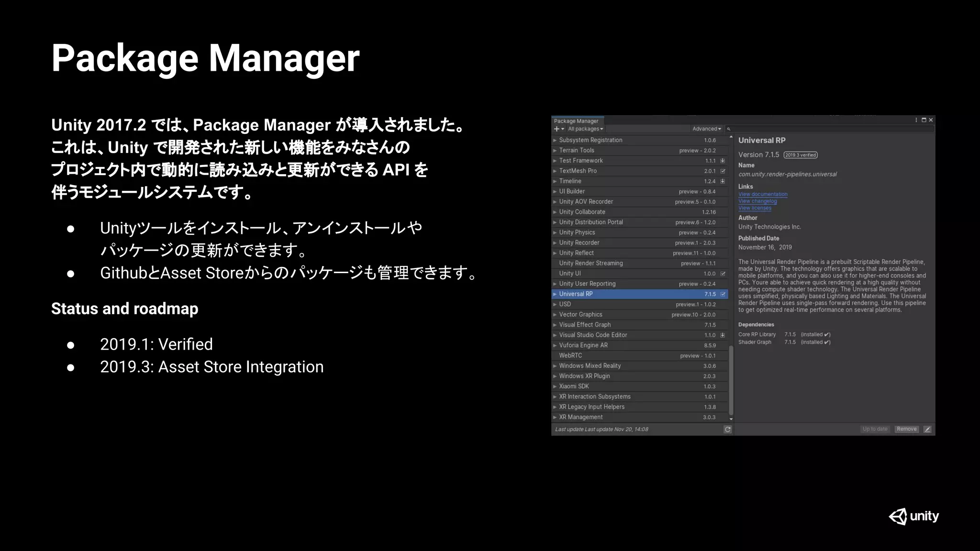
Task: Click the com.unity.render-pipelines.universal package name
Action: (788, 175)
